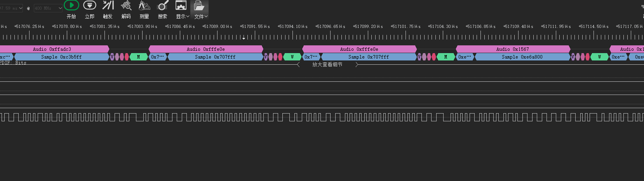Open the 触发 trigger settings icon
This screenshot has width=644, height=181.
[x=108, y=5]
